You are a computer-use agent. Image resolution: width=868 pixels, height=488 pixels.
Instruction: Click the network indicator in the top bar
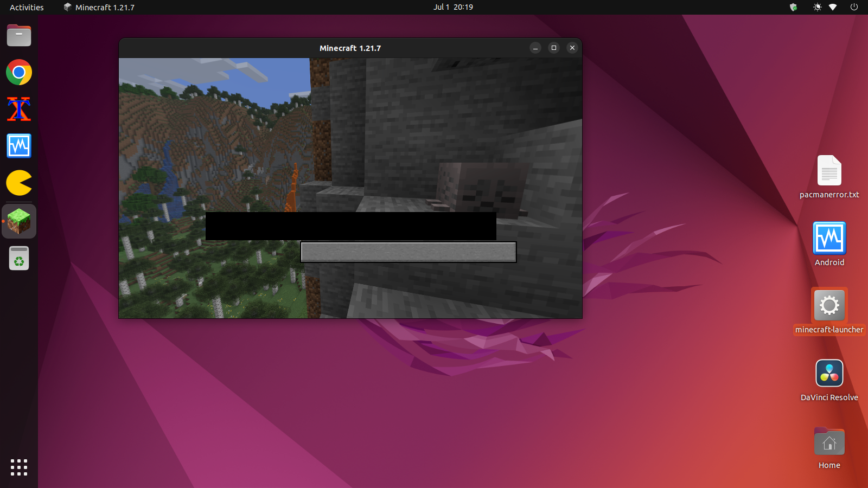tap(833, 7)
